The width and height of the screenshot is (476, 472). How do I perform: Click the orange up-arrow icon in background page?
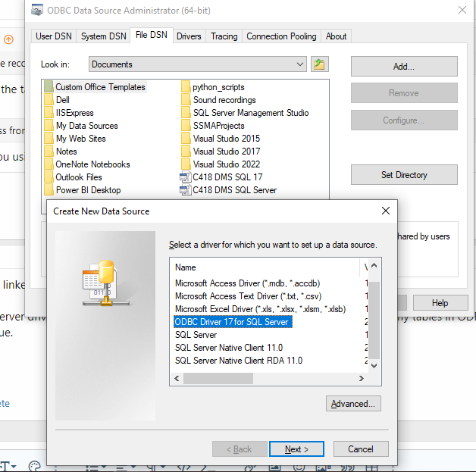[x=8, y=39]
